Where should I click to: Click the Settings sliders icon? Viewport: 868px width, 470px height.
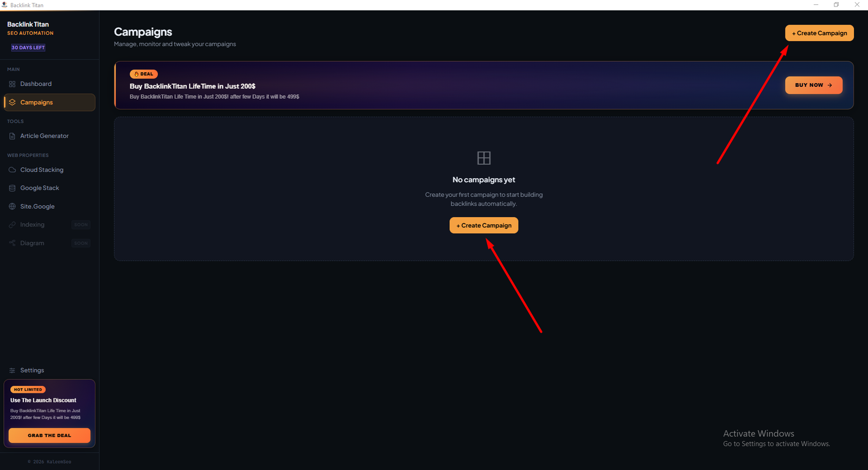[x=12, y=370]
